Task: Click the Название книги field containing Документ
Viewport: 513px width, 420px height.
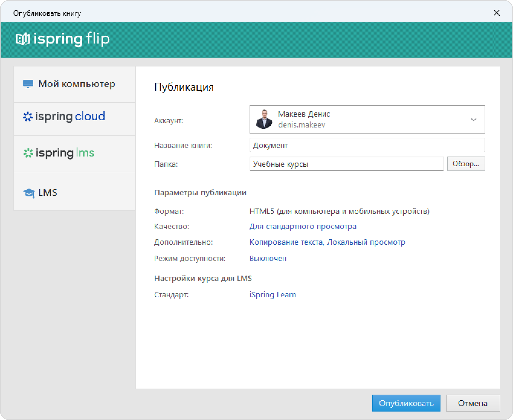Action: click(367, 145)
